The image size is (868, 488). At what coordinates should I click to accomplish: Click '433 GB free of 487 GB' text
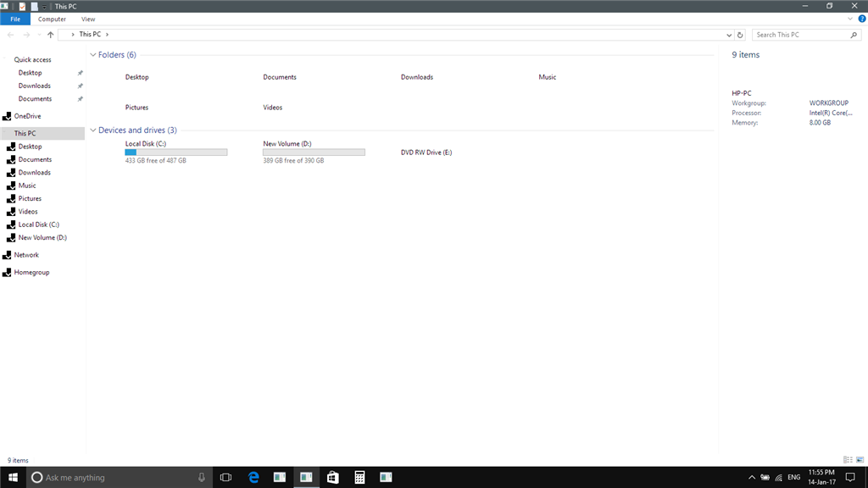pos(156,160)
